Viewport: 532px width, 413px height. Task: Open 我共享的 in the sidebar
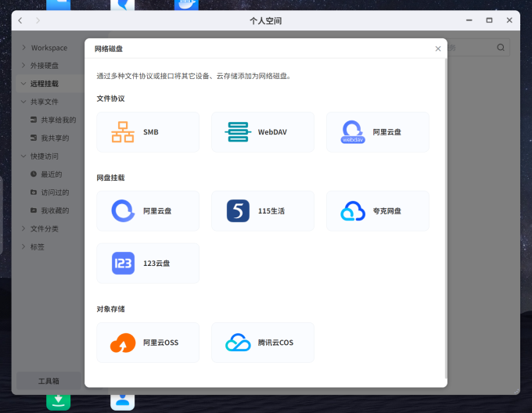pos(55,138)
